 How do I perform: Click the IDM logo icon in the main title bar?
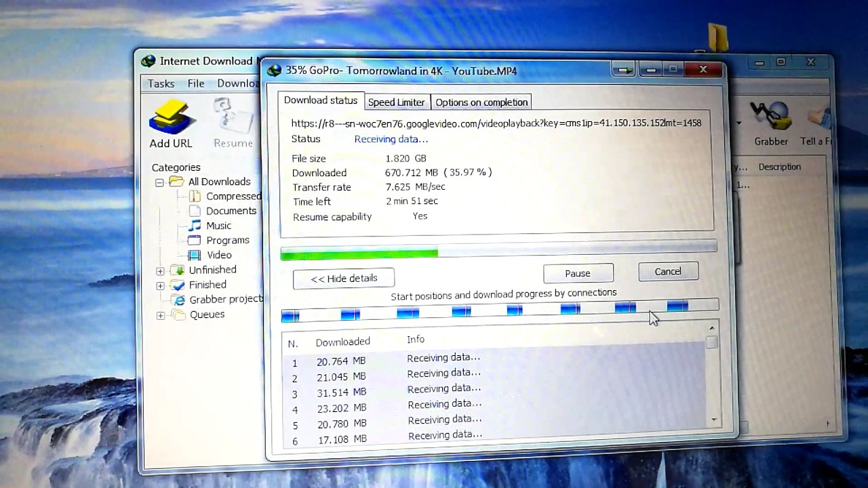[149, 61]
